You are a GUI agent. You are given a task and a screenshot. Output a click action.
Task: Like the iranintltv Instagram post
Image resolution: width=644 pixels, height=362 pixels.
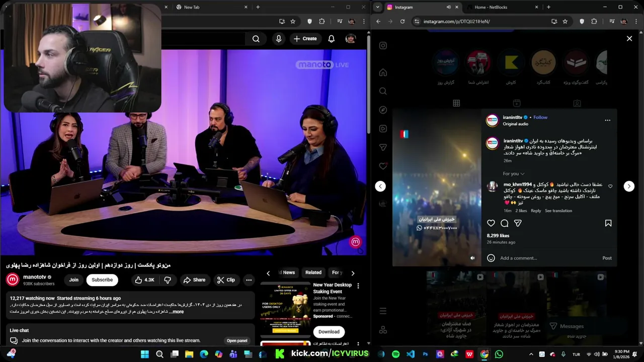[491, 223]
